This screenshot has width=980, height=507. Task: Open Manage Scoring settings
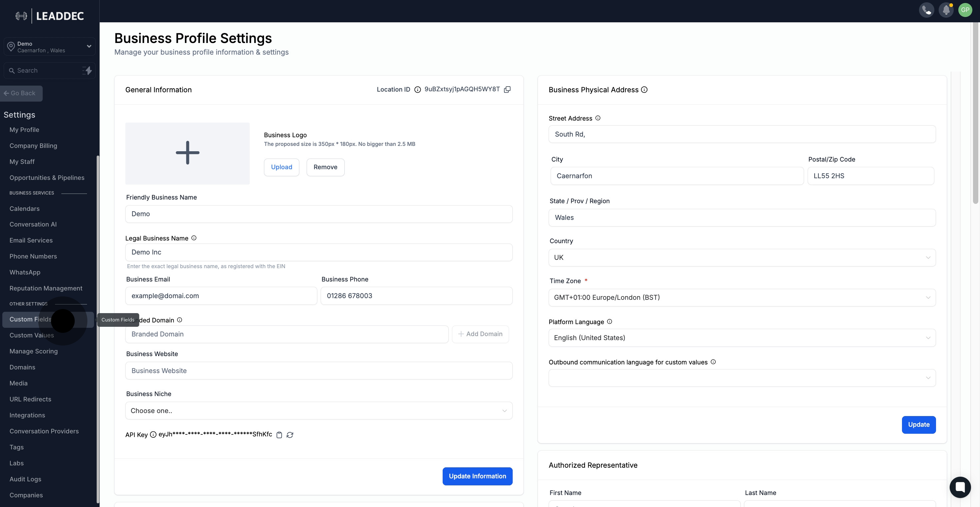click(33, 351)
